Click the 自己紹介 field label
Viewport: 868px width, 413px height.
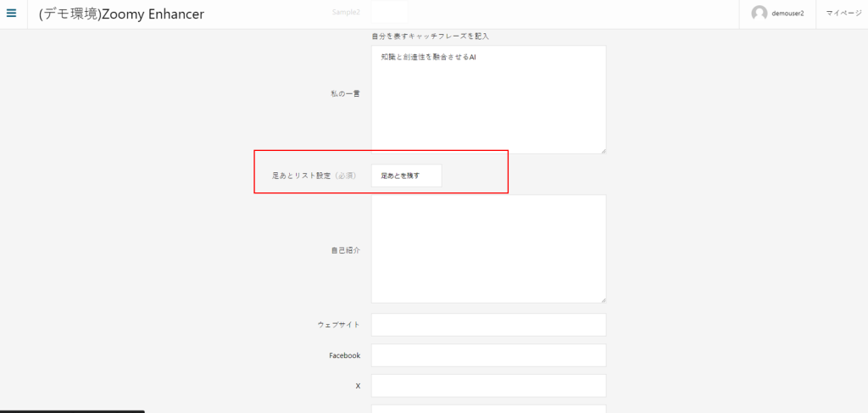(x=345, y=250)
